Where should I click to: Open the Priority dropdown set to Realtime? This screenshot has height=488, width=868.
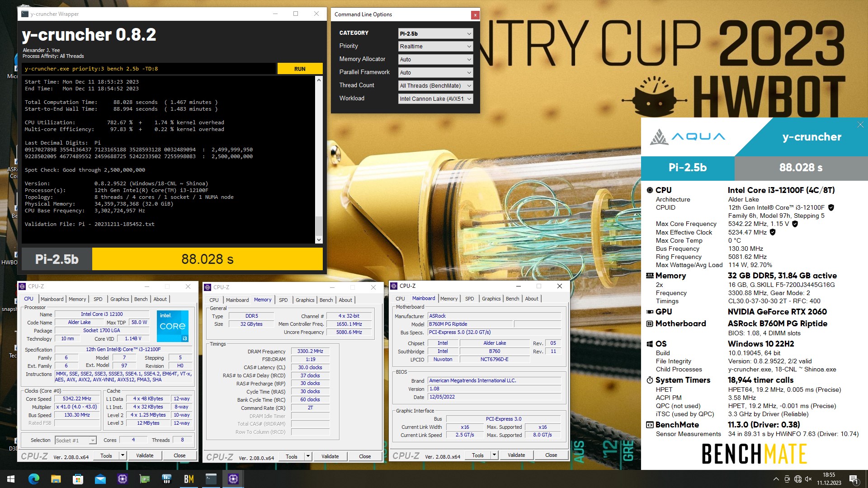(x=436, y=47)
